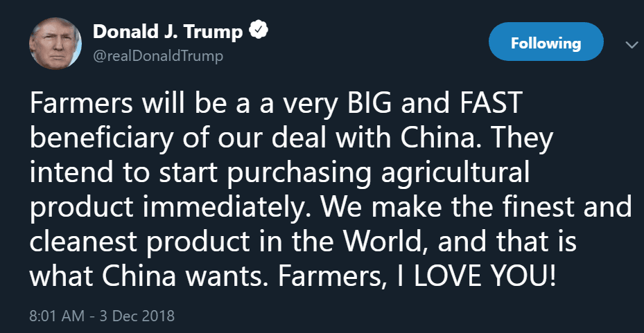Click the date 3 Dec 2018
The width and height of the screenshot is (644, 333).
137,317
